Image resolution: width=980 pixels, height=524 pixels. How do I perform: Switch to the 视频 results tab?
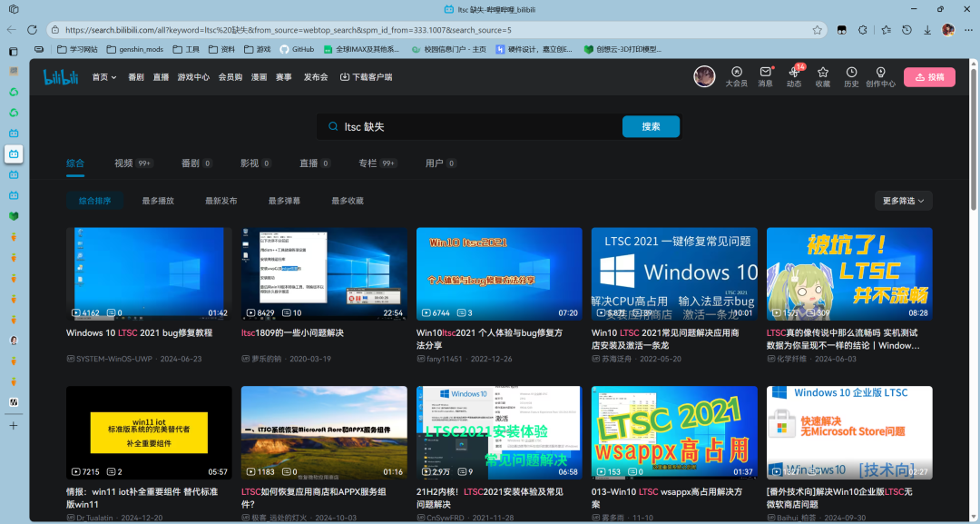coord(124,163)
